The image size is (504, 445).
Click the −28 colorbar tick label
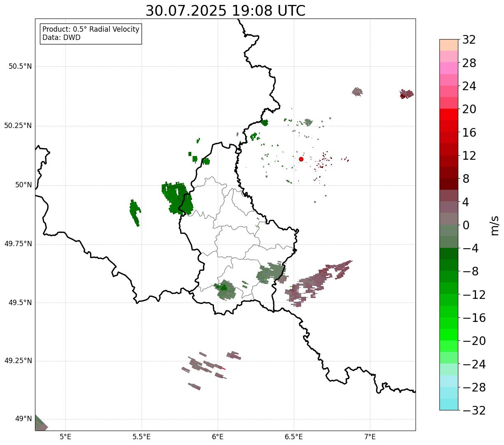click(474, 387)
